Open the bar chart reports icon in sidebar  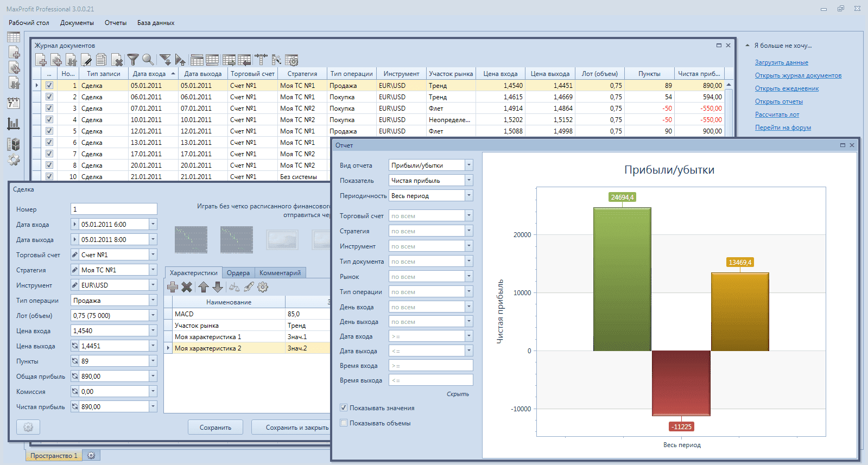tap(14, 124)
